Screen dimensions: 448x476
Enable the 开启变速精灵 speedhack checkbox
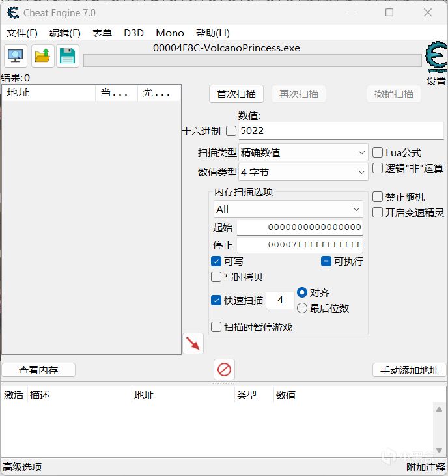tap(377, 212)
